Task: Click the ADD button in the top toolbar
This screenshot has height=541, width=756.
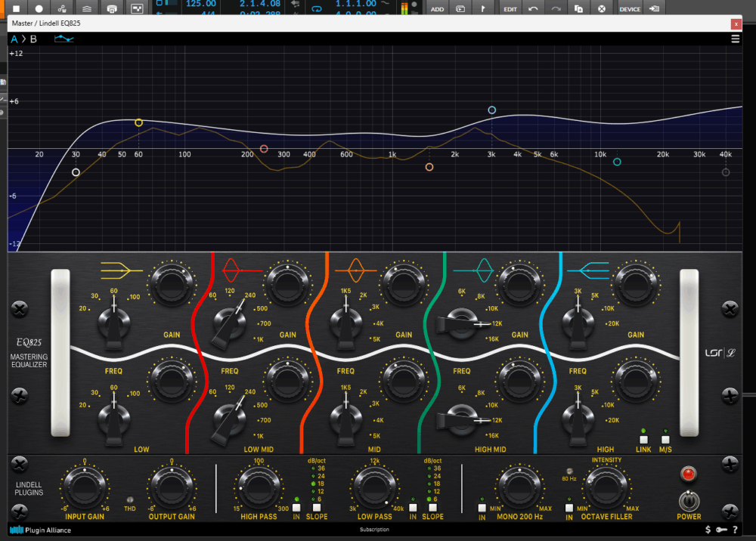Action: click(437, 8)
